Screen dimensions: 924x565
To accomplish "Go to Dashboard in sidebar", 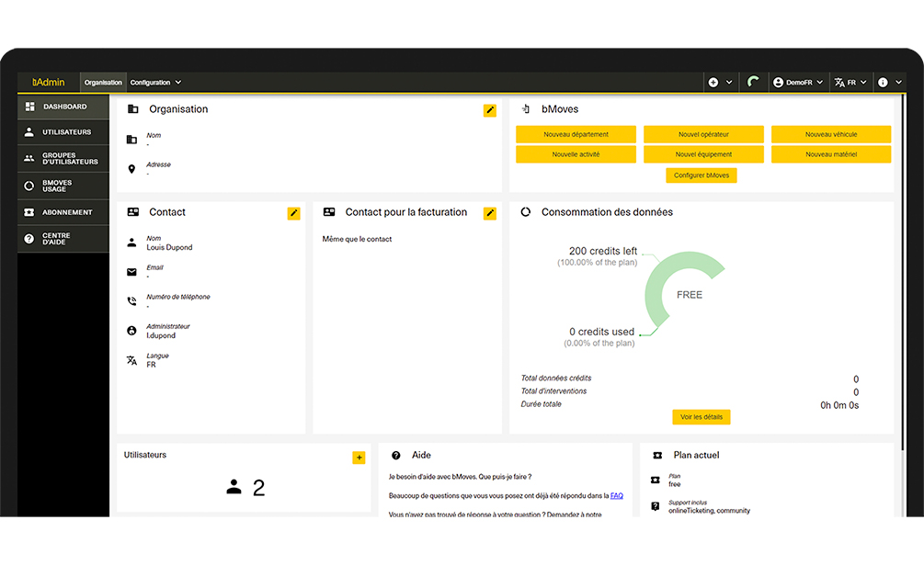I will pyautogui.click(x=63, y=107).
